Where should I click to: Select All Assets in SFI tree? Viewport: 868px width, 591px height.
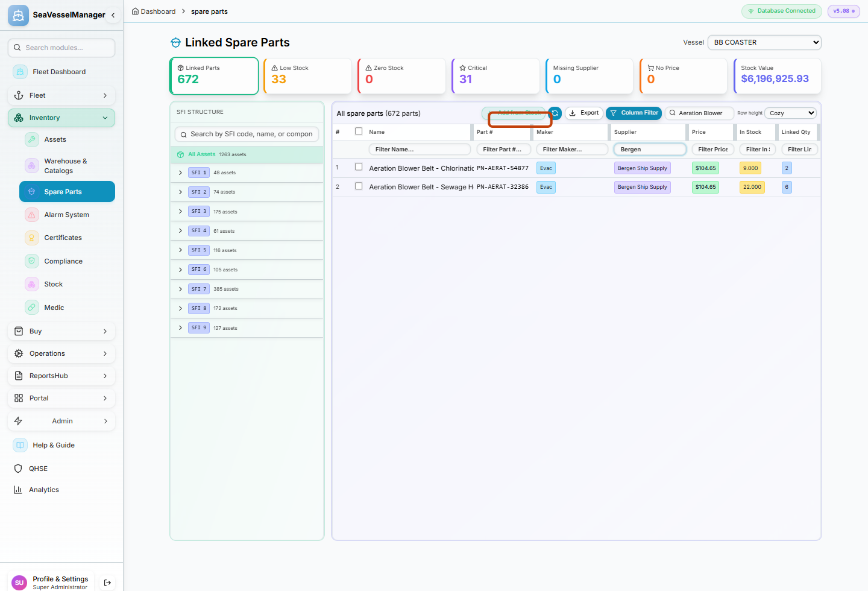(247, 154)
